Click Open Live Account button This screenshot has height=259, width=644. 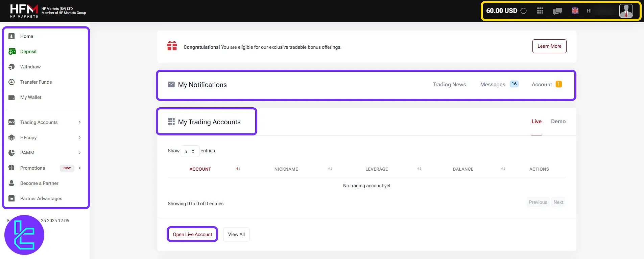pyautogui.click(x=193, y=234)
